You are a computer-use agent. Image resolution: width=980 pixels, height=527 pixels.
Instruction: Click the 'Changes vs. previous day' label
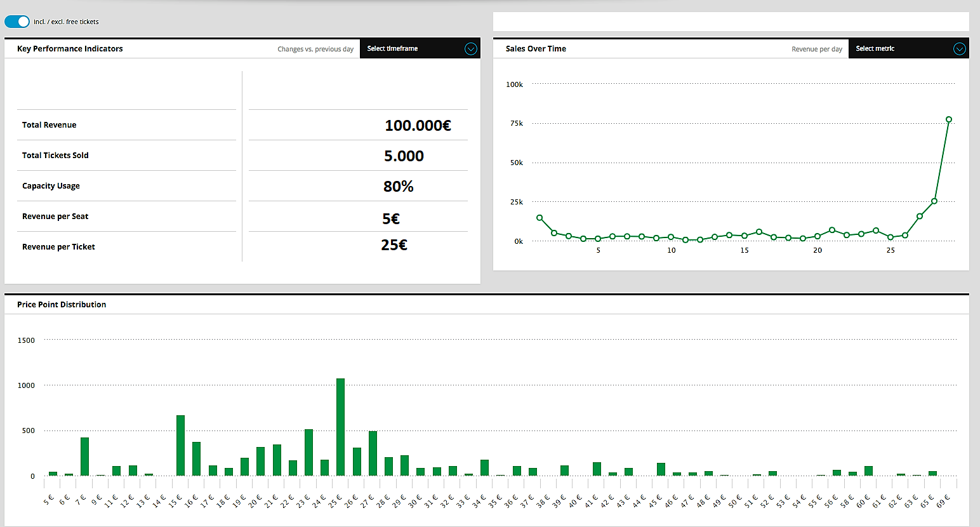(x=315, y=49)
